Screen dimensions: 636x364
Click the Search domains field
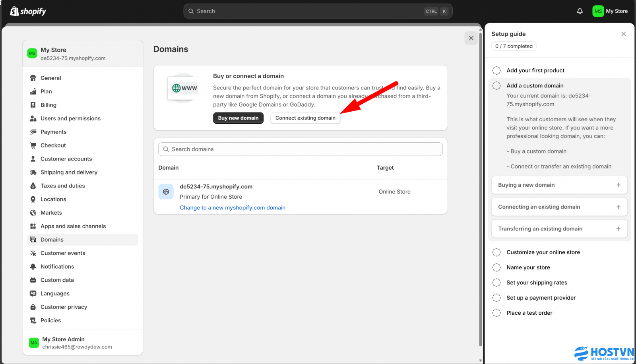coord(301,149)
